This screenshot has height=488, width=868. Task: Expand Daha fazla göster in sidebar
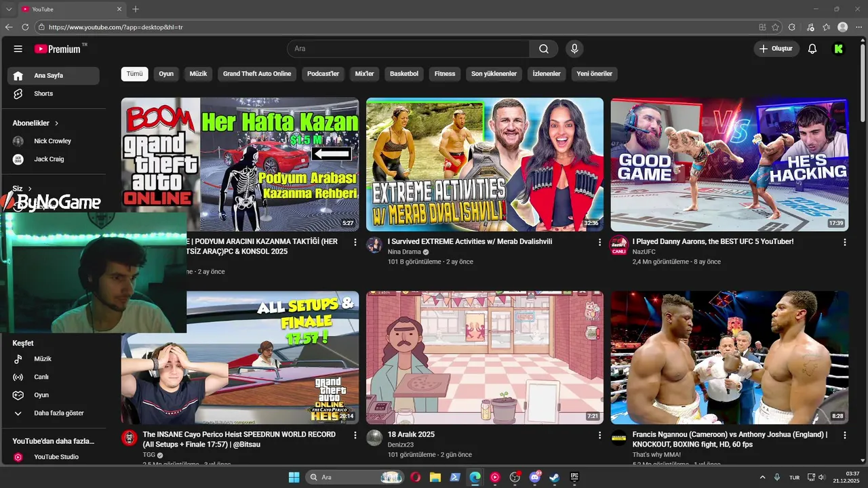[x=54, y=413]
